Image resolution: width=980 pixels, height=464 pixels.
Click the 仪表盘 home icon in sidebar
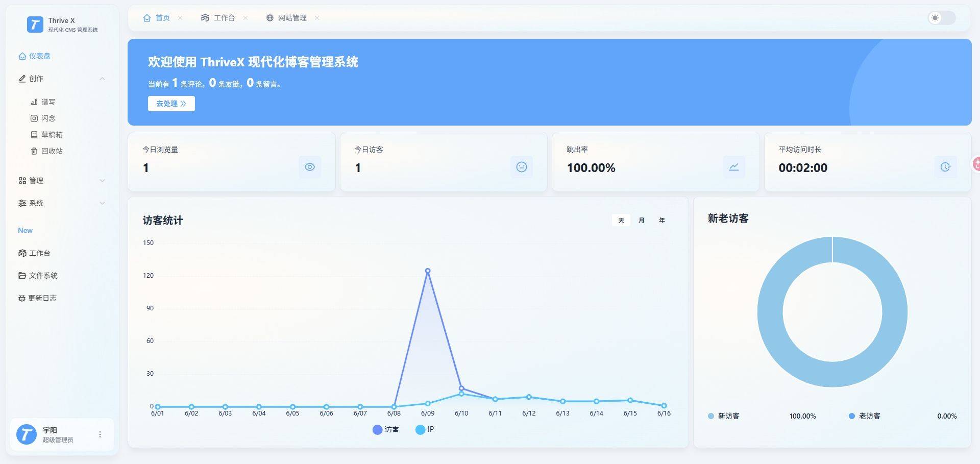click(22, 56)
